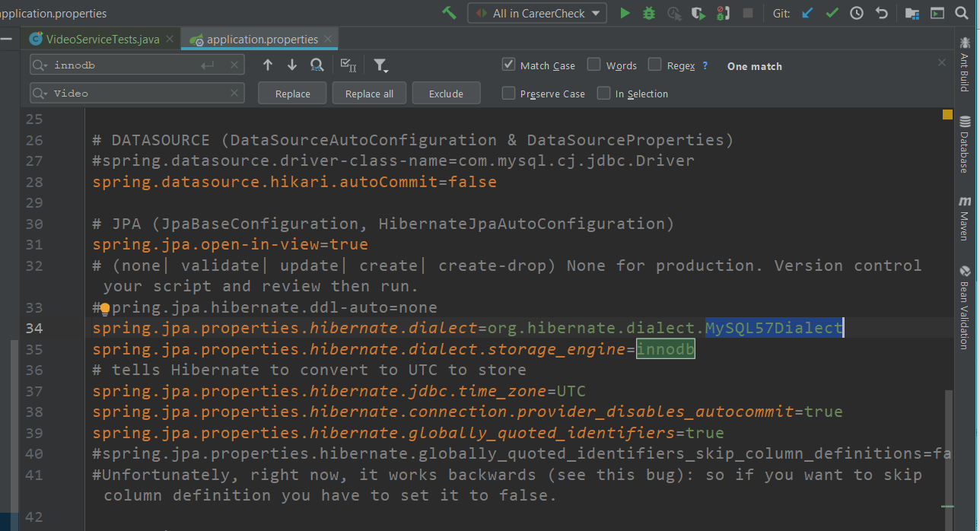Click the Replace all button
The width and height of the screenshot is (980, 531).
pos(369,93)
